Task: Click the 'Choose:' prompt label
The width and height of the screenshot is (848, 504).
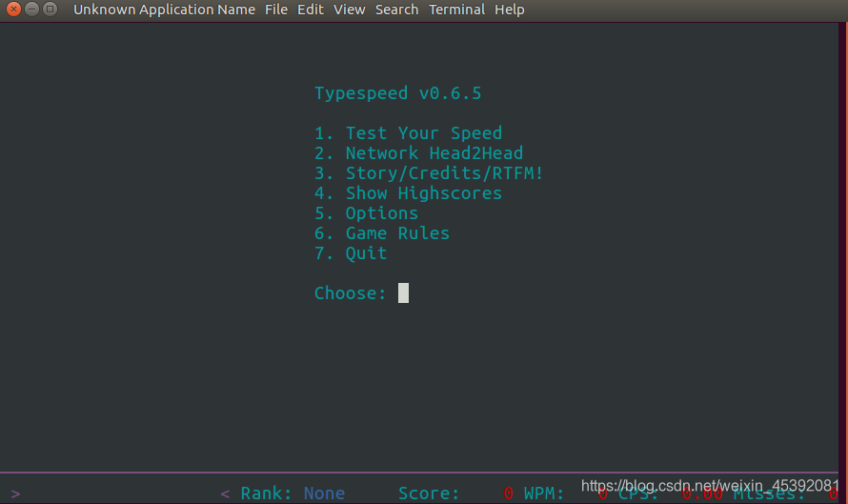Action: 350,293
